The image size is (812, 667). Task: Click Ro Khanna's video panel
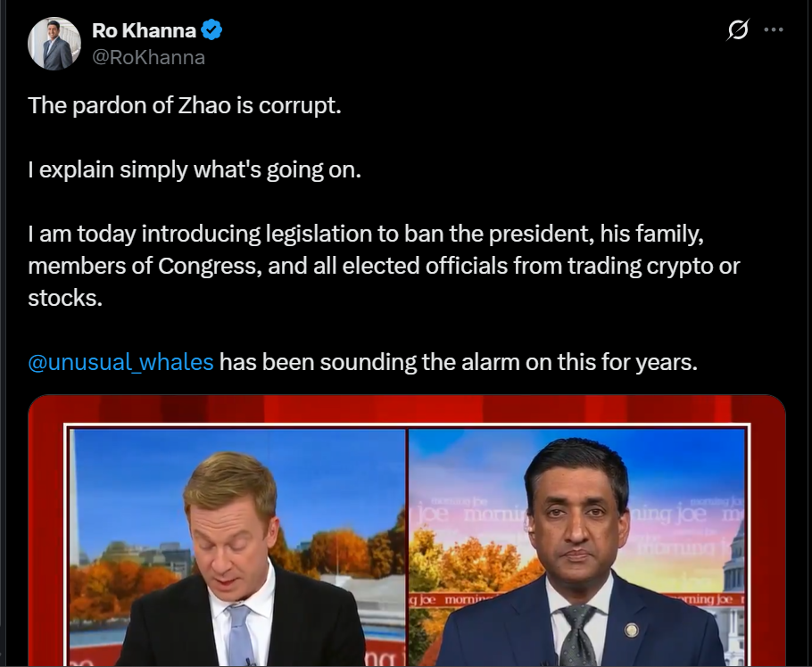click(577, 548)
